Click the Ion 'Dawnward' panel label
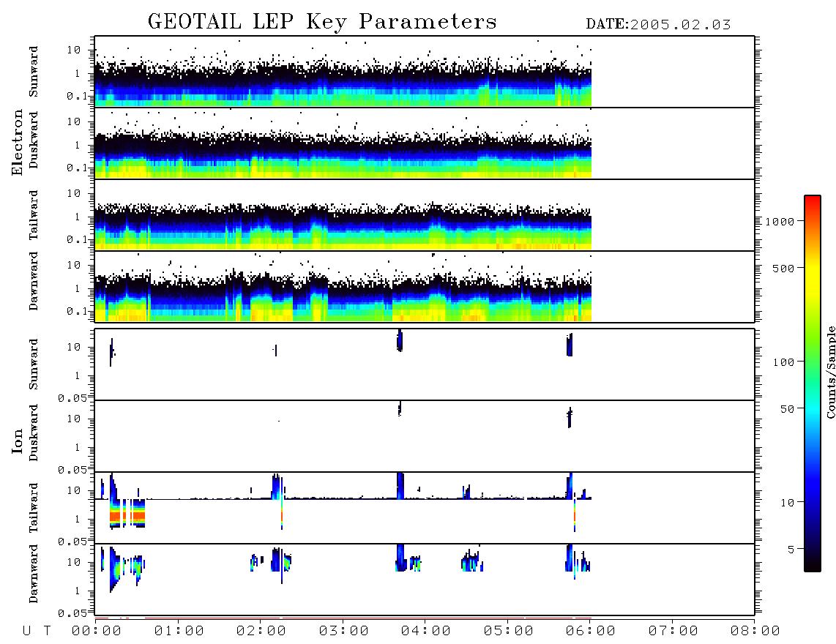 [x=33, y=574]
